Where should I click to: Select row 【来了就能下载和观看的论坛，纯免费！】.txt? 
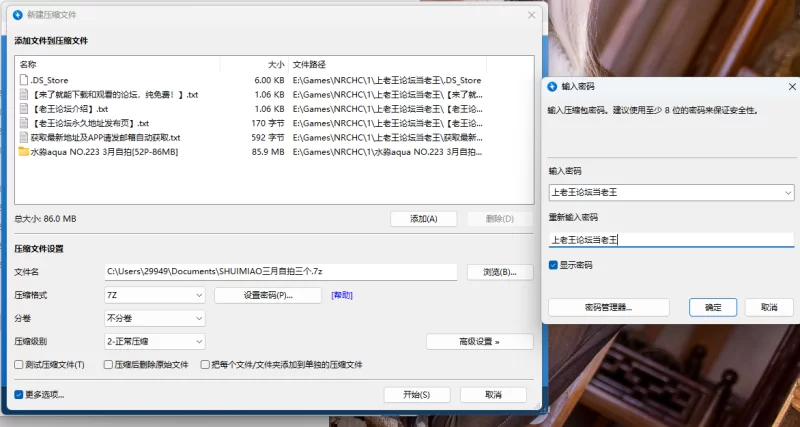[x=252, y=94]
